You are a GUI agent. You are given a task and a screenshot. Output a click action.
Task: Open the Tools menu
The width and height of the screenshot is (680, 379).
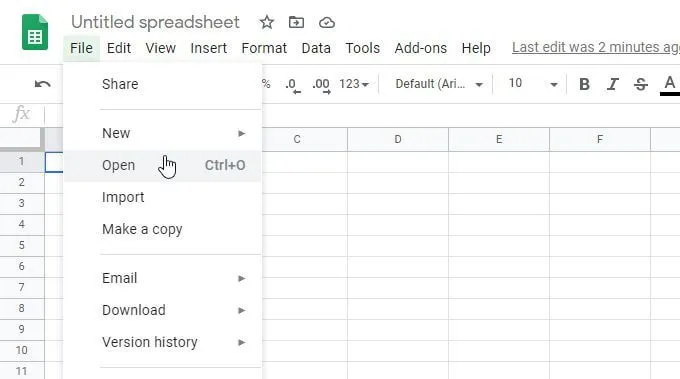(x=363, y=48)
